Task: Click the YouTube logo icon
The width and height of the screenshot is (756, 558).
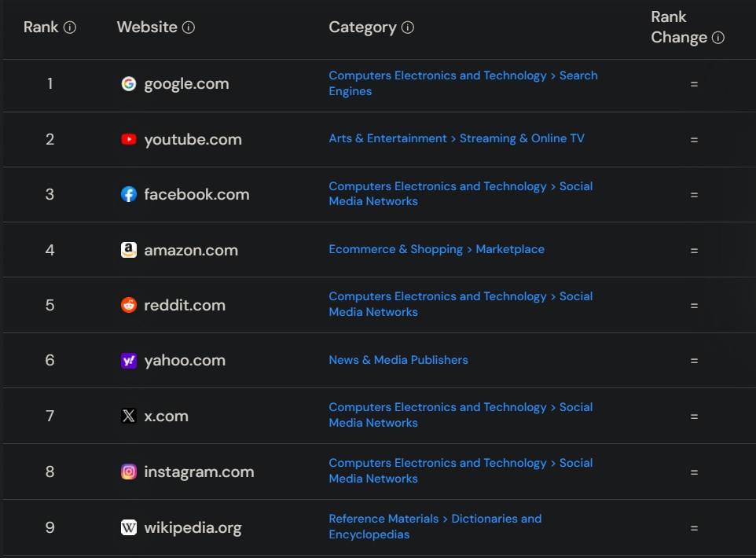Action: (x=129, y=139)
